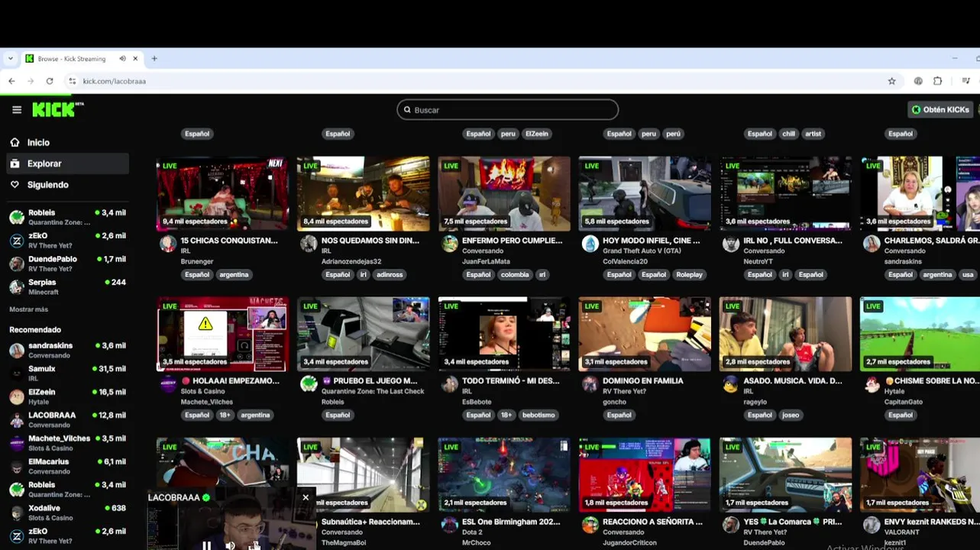
Task: Select the ElZeein tag in top row
Action: [536, 134]
